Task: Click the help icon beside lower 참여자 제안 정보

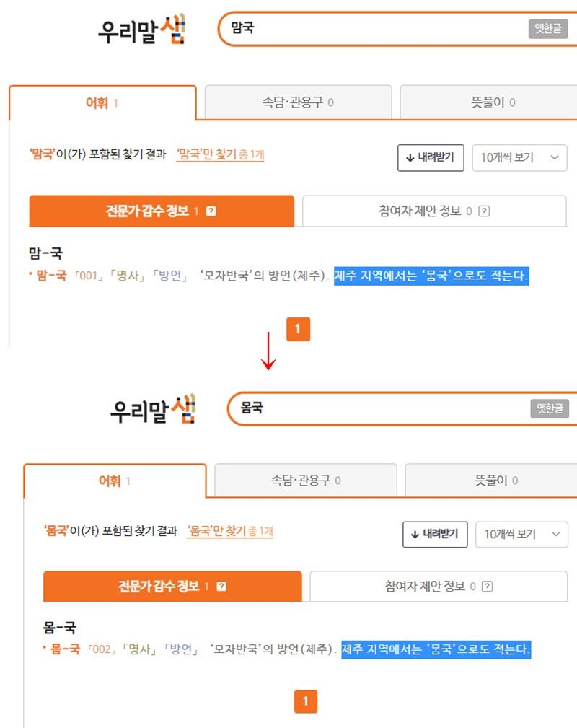Action: coord(487,587)
